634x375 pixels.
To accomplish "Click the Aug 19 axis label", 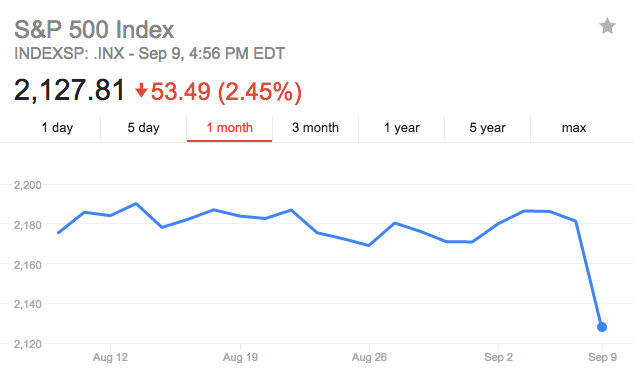I will [x=240, y=357].
